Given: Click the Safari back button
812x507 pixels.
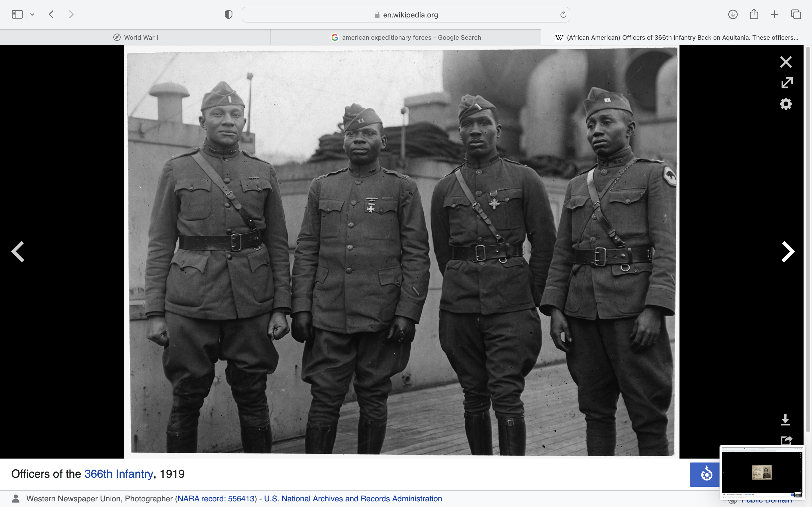Looking at the screenshot, I should pos(51,14).
